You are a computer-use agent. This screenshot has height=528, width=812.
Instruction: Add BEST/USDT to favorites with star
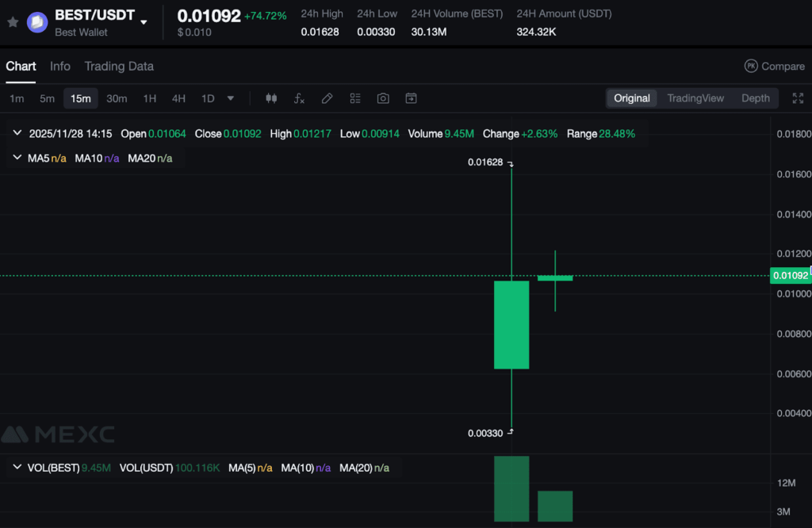point(13,22)
